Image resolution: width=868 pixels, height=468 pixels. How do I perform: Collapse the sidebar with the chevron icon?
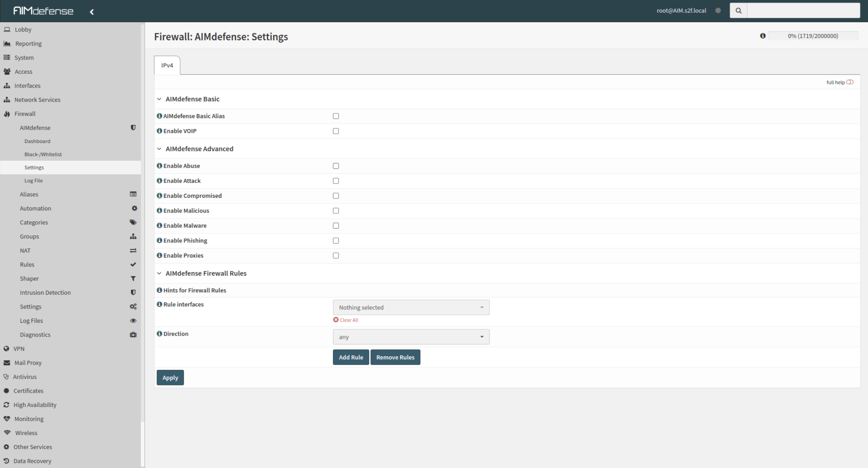[x=92, y=12]
